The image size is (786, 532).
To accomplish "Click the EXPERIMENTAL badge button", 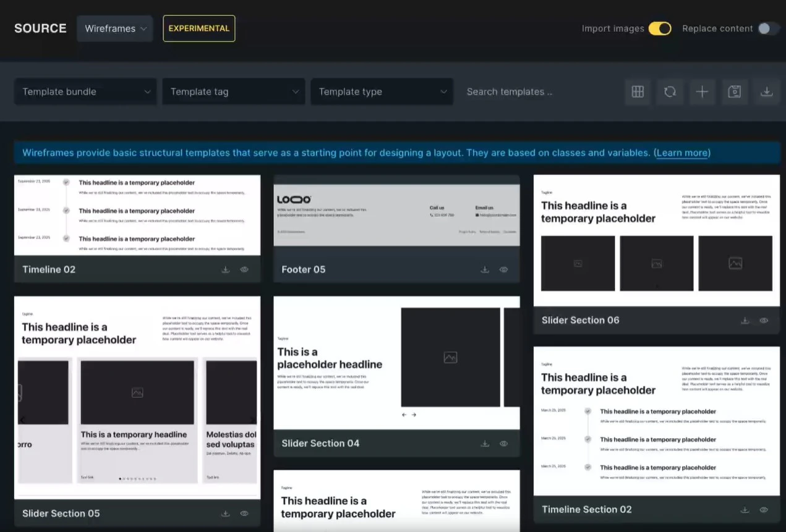I will pos(199,28).
